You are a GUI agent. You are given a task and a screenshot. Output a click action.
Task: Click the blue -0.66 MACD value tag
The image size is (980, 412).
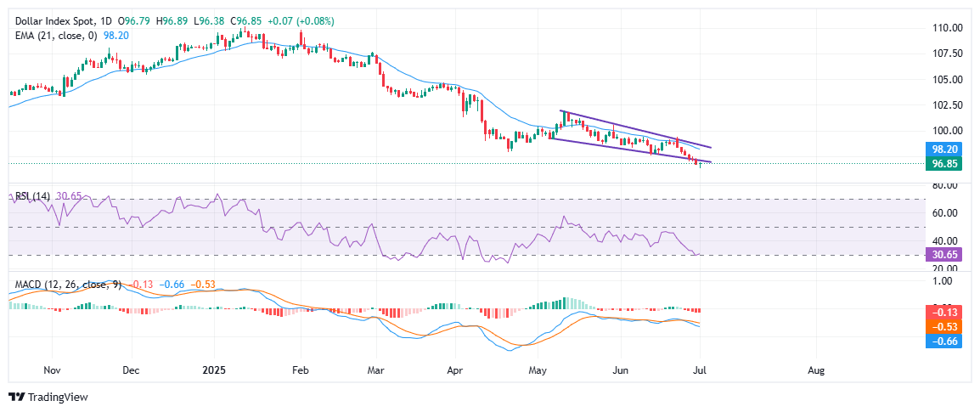click(943, 341)
